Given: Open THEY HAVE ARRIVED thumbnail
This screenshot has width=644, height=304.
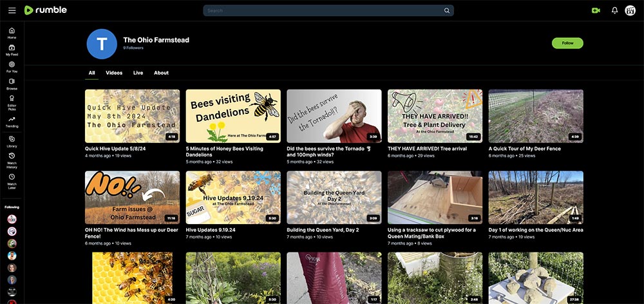Looking at the screenshot, I should 435,117.
